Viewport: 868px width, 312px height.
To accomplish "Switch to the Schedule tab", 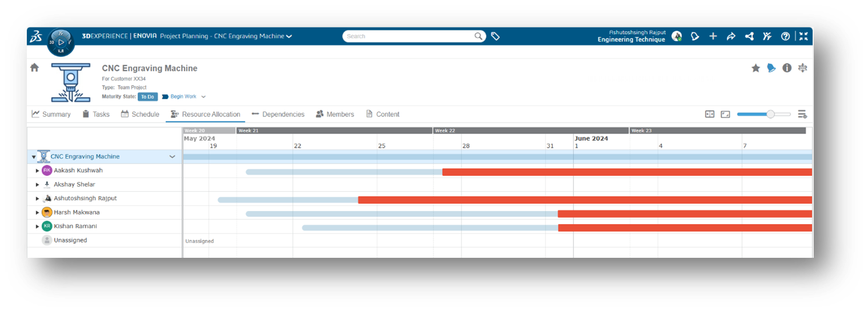I will 140,114.
